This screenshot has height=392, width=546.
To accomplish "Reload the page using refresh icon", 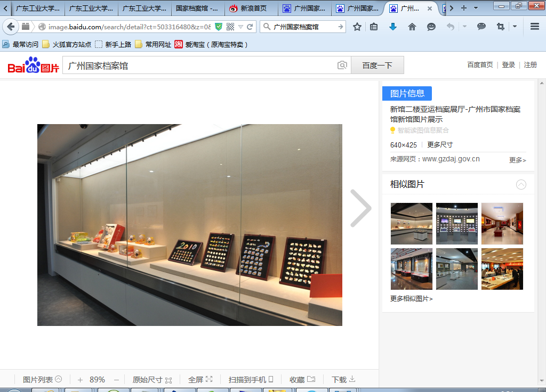I will [250, 27].
